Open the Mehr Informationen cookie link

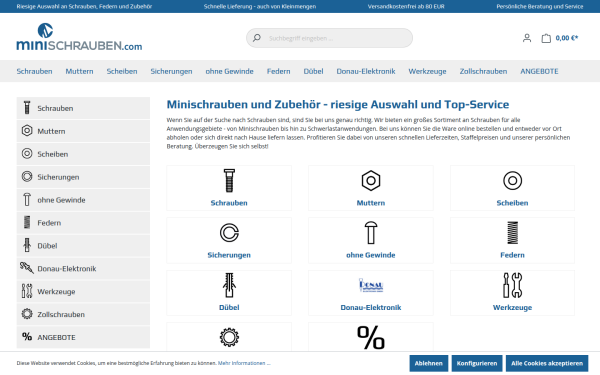tap(244, 363)
